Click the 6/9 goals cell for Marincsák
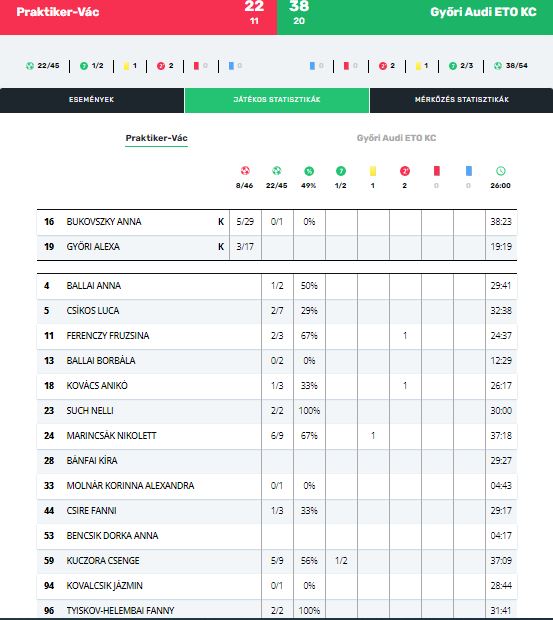Viewport: 553px width, 620px height. (x=277, y=436)
